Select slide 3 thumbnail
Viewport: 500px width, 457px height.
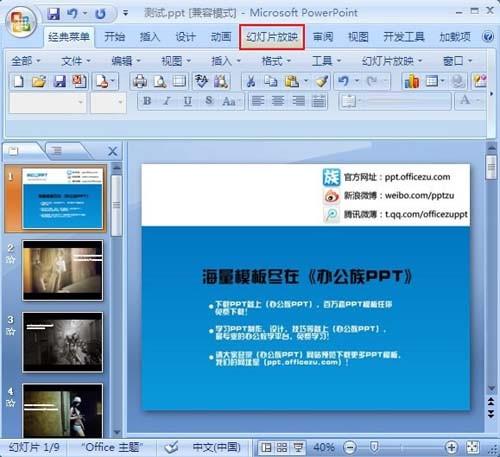coord(63,342)
